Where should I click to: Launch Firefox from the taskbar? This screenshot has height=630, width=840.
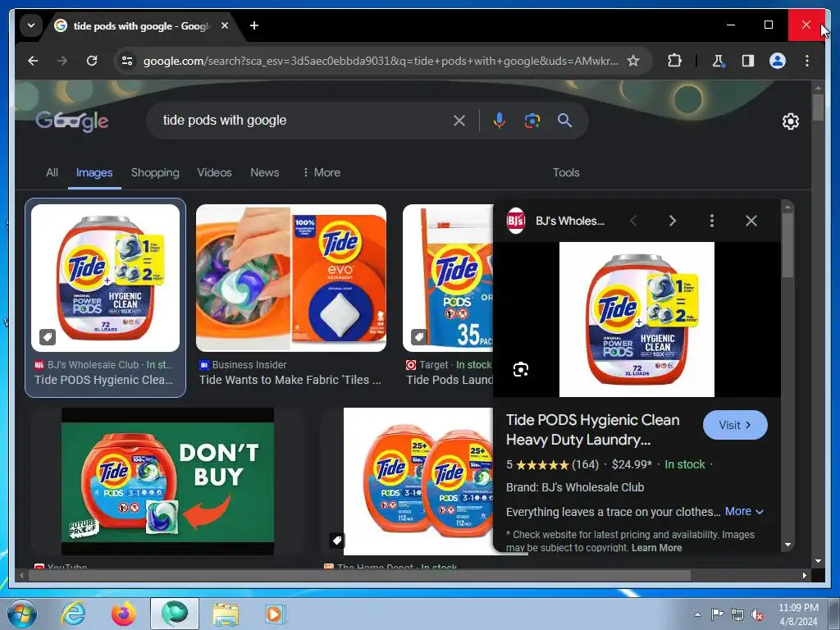(x=124, y=614)
